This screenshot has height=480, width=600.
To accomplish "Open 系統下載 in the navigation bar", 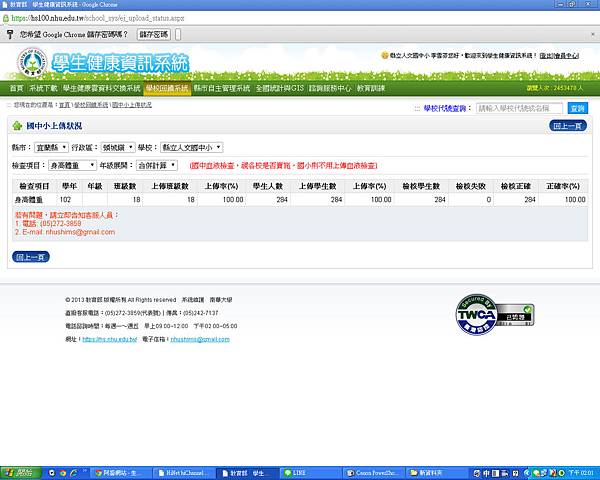I will [x=43, y=88].
